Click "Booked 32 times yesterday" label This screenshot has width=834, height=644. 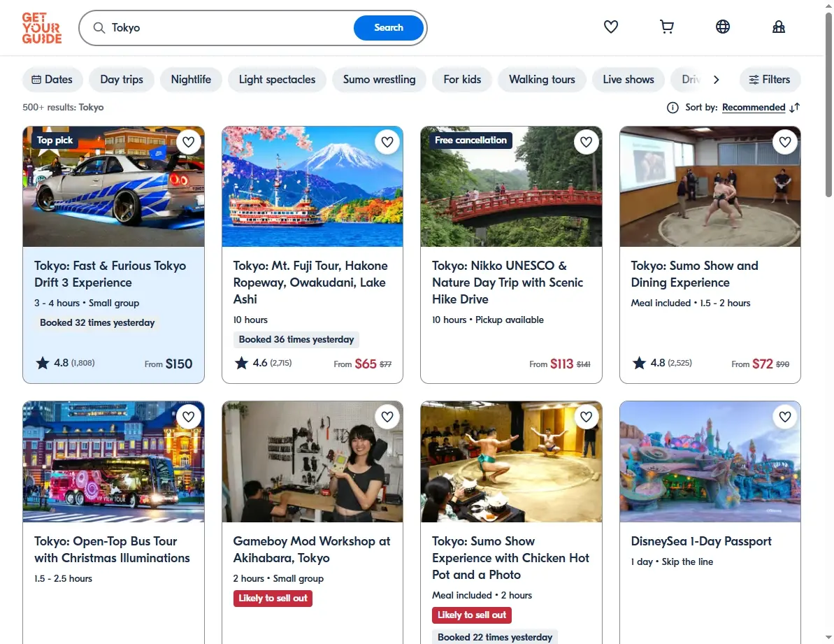tap(97, 323)
